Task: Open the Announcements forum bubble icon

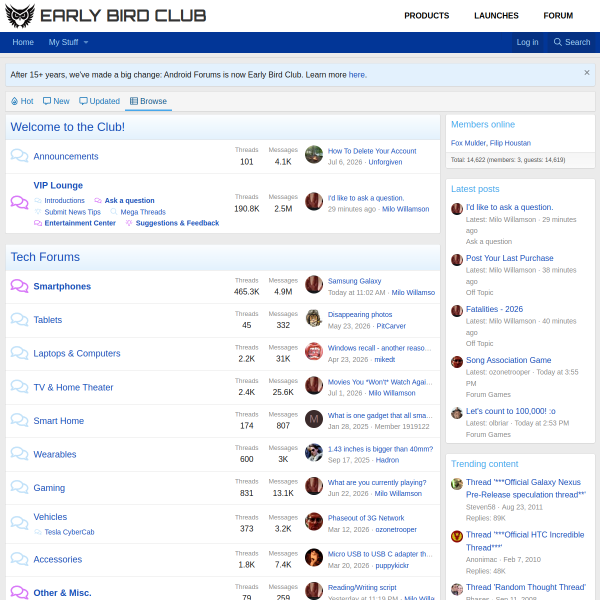Action: point(19,155)
